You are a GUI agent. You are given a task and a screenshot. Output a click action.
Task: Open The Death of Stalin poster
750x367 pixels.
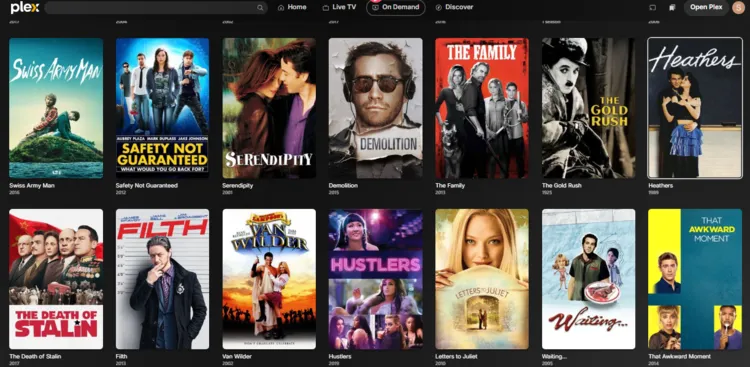pyautogui.click(x=56, y=279)
